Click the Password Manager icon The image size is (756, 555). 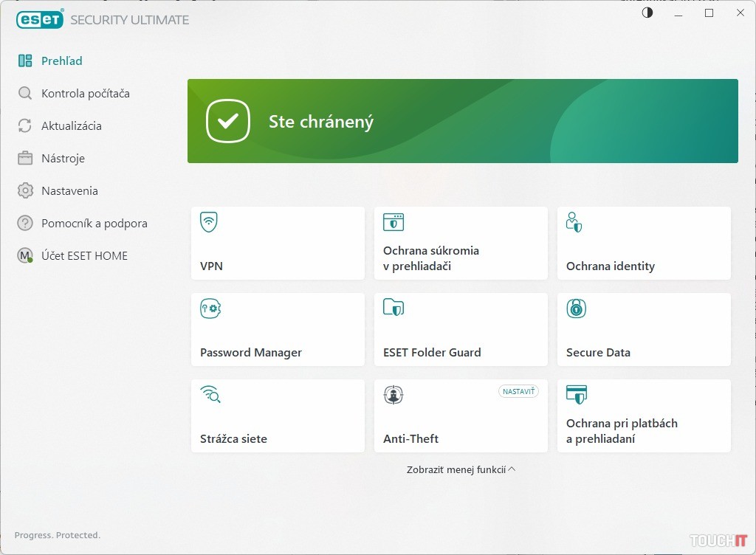(210, 308)
